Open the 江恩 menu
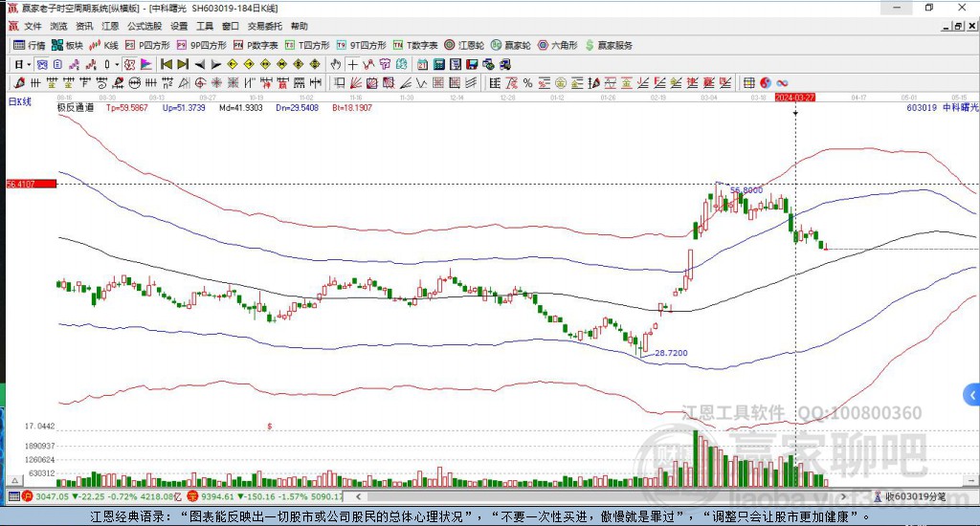980x526 pixels. (111, 26)
